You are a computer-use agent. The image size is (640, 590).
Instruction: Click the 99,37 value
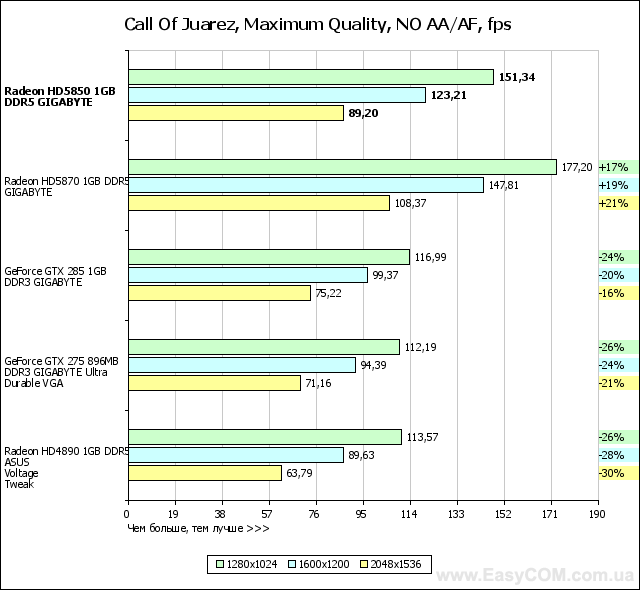[x=385, y=275]
